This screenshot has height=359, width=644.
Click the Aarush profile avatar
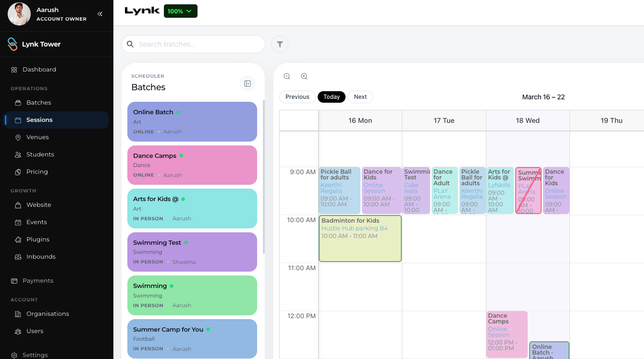click(x=19, y=14)
